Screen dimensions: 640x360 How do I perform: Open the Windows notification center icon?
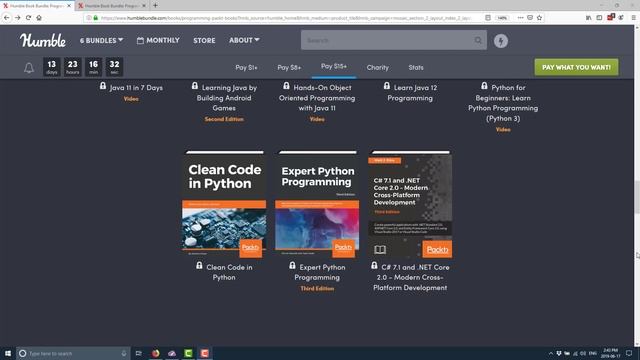[x=629, y=353]
